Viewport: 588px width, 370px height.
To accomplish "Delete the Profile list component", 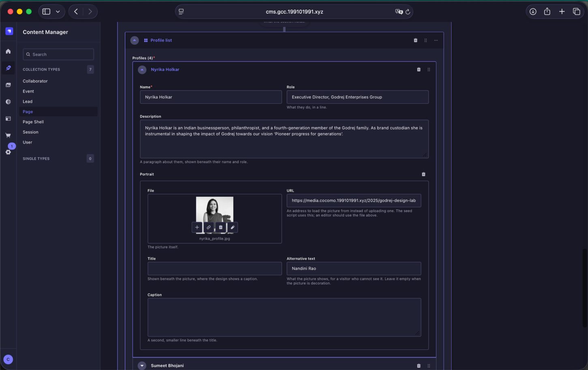I will 415,40.
